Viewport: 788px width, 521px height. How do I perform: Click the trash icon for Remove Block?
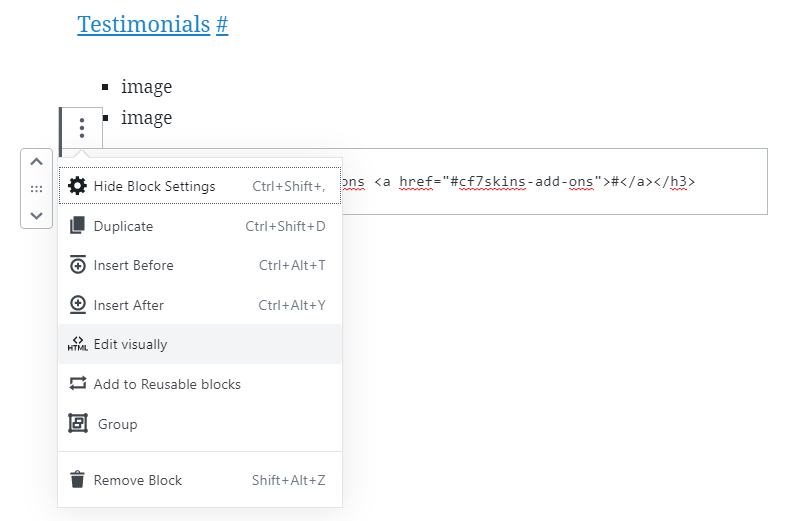(x=77, y=480)
